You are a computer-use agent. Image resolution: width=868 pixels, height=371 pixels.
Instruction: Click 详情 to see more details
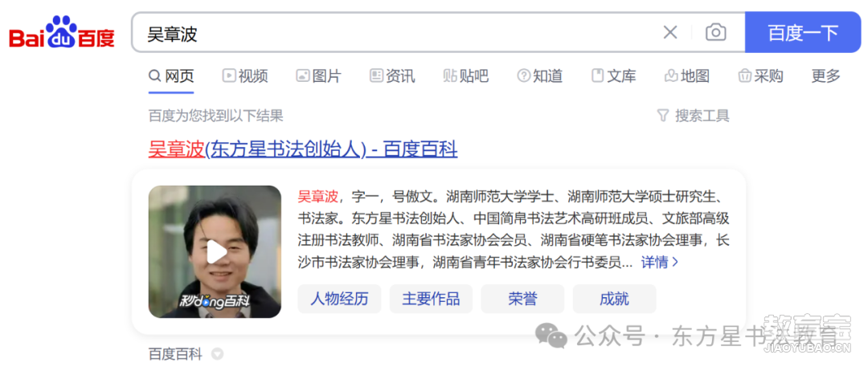click(x=660, y=262)
